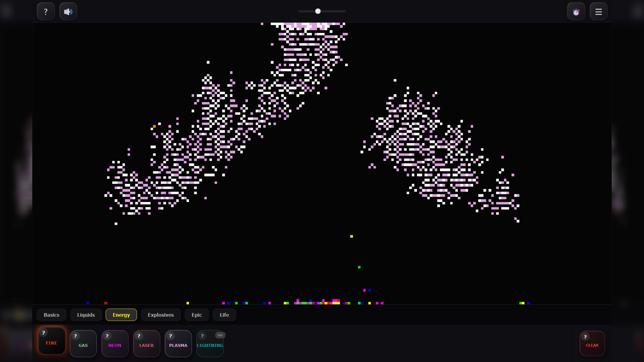Image resolution: width=644 pixels, height=362 pixels.
Task: Open the Epic category of elements
Action: point(197,315)
